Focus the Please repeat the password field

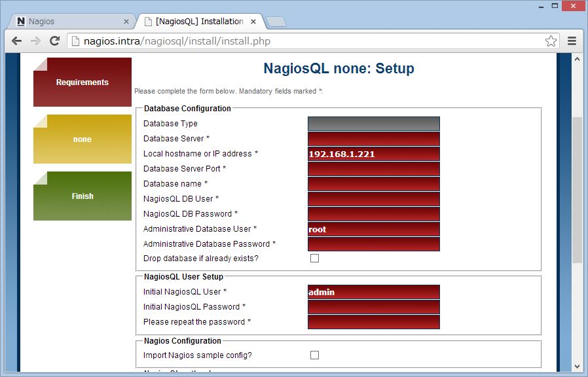click(x=374, y=322)
